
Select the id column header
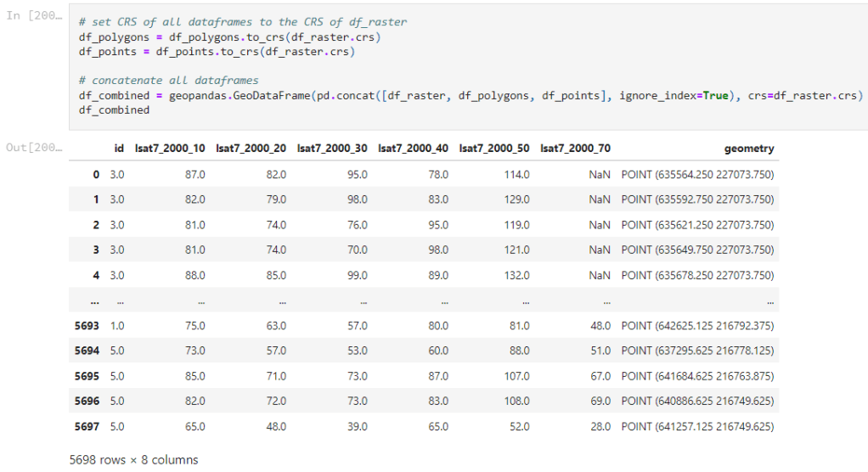[x=119, y=149]
